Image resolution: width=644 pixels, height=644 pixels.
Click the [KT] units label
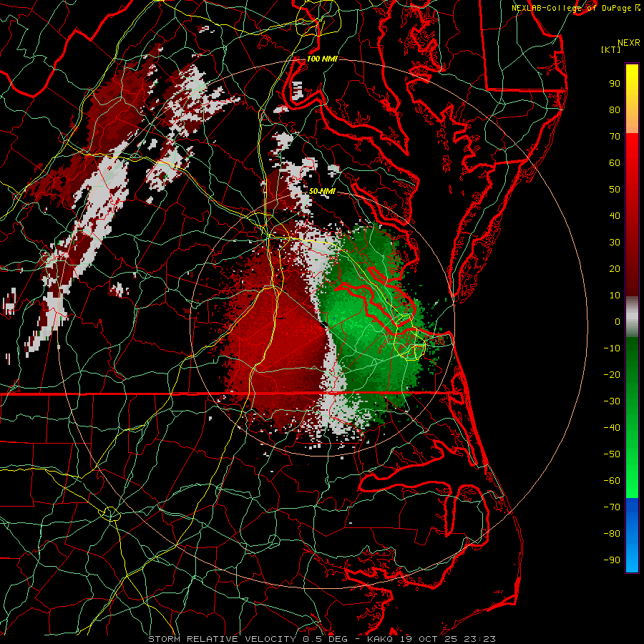tap(610, 49)
